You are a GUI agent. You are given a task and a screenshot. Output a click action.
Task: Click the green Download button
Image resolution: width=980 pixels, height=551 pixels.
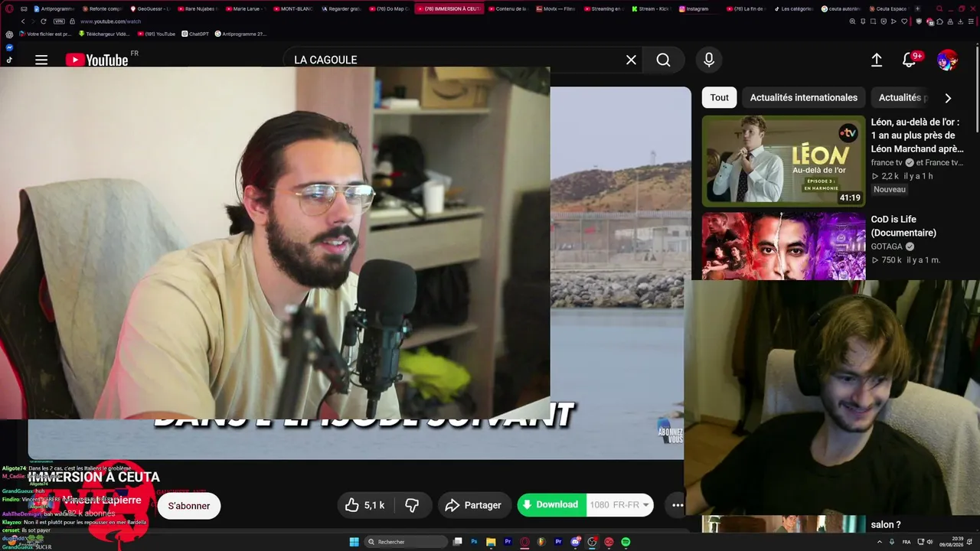tap(551, 505)
